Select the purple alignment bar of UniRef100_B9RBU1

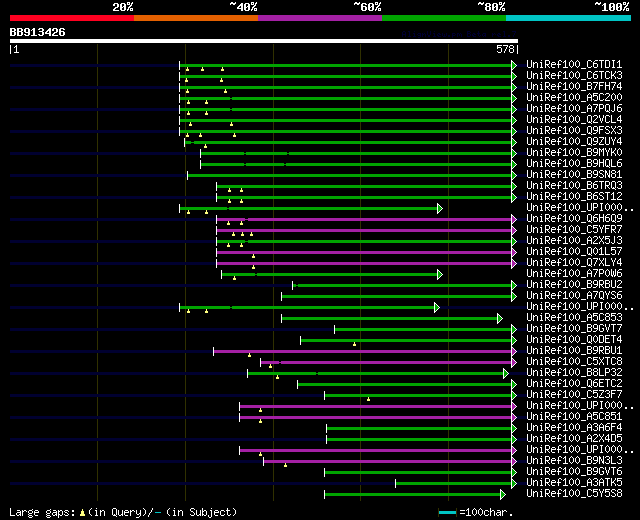pyautogui.click(x=362, y=352)
